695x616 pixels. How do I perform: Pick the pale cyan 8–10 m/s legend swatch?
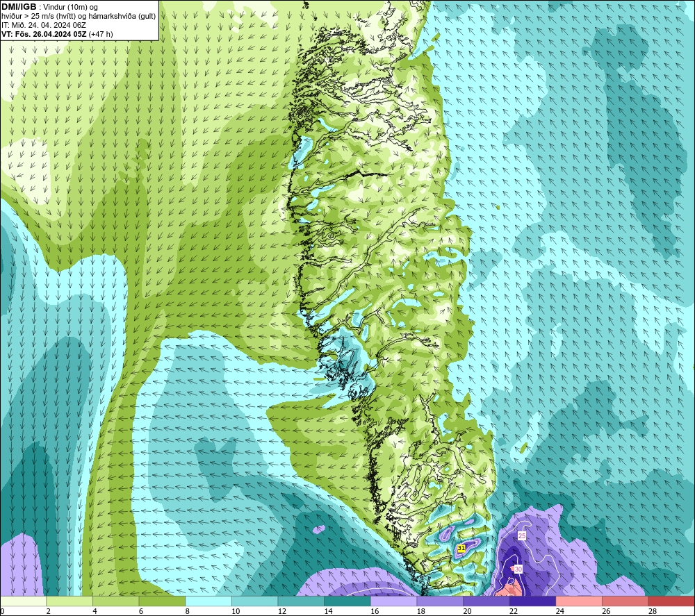[x=208, y=601]
